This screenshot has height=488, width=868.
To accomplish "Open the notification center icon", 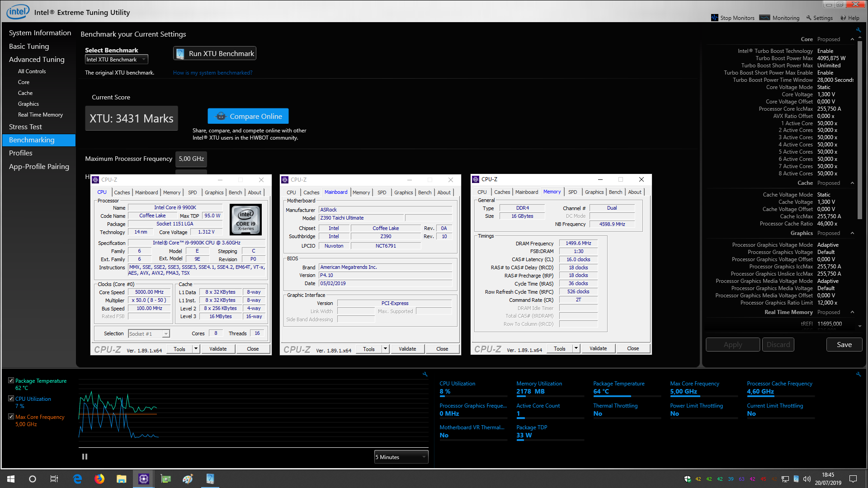I will (x=853, y=479).
